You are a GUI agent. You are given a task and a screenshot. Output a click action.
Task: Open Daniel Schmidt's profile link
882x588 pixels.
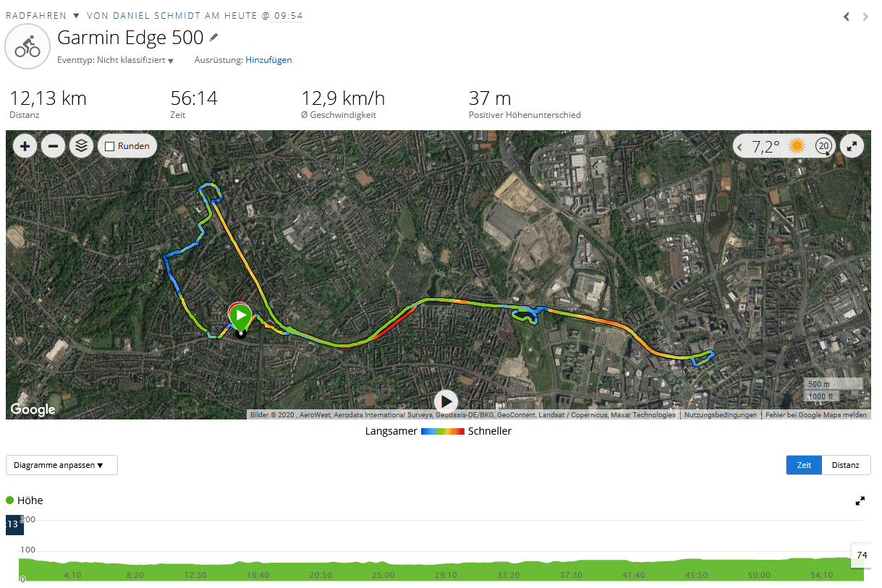157,16
